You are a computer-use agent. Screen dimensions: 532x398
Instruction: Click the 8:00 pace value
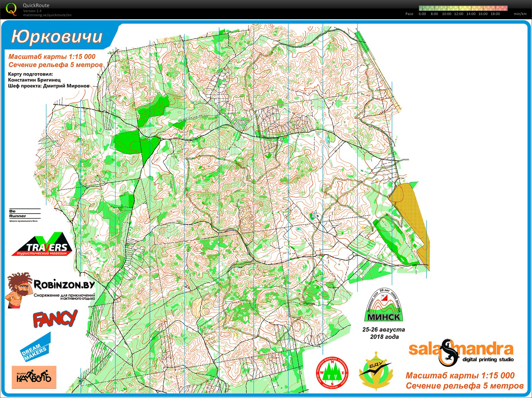(x=434, y=14)
